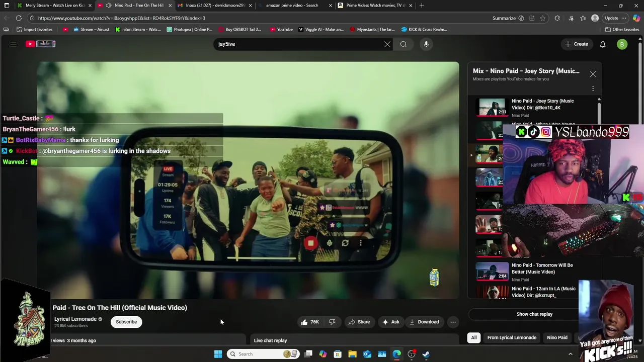Open the account avatar B
Image resolution: width=644 pixels, height=362 pixels.
tap(622, 44)
